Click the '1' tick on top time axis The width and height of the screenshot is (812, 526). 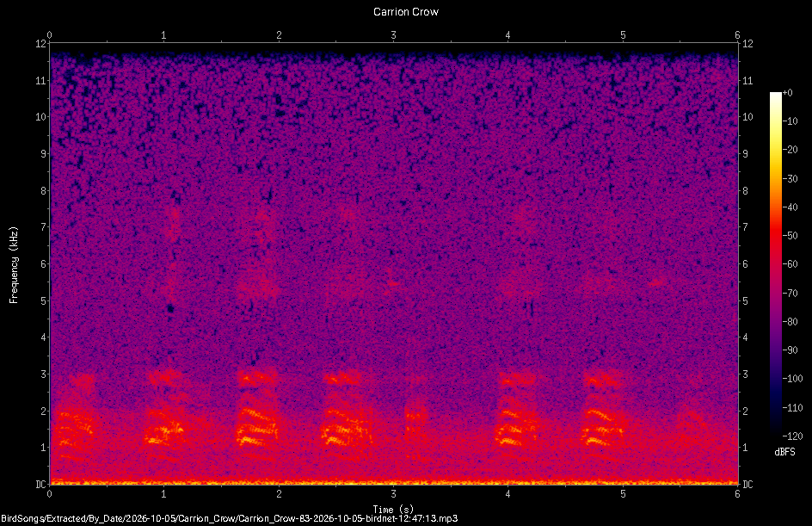[164, 35]
